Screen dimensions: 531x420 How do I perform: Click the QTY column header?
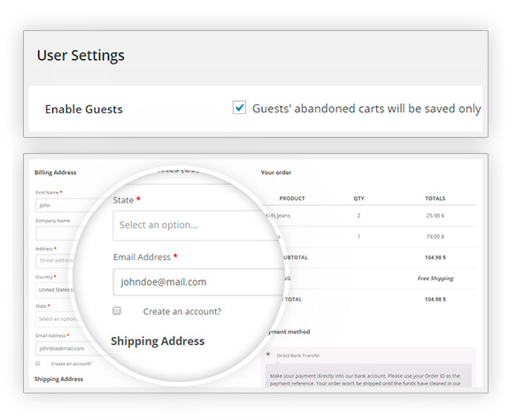tap(359, 198)
